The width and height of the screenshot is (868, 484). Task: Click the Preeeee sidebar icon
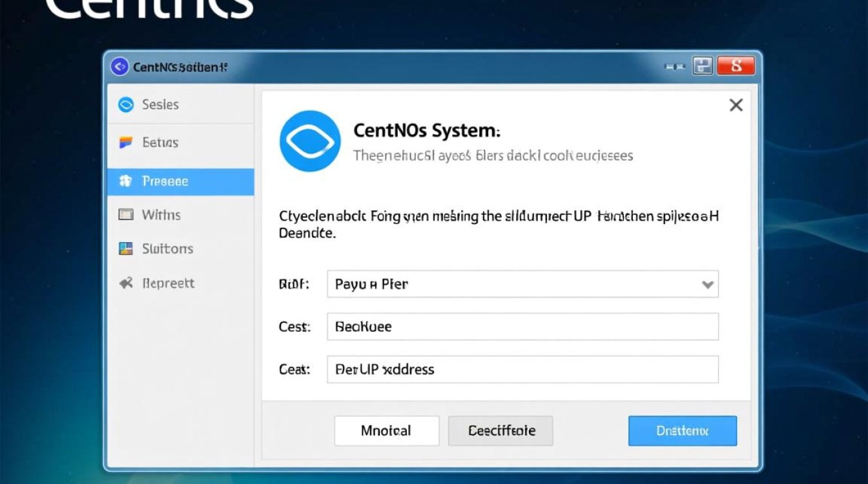[x=126, y=182]
